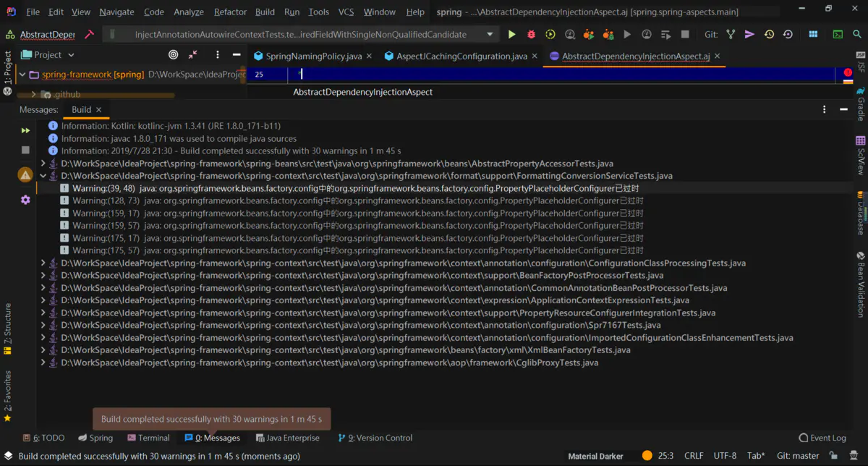Expand BeanFactoryPostProcessorTests.java message group
This screenshot has height=466, width=868.
pos(43,276)
